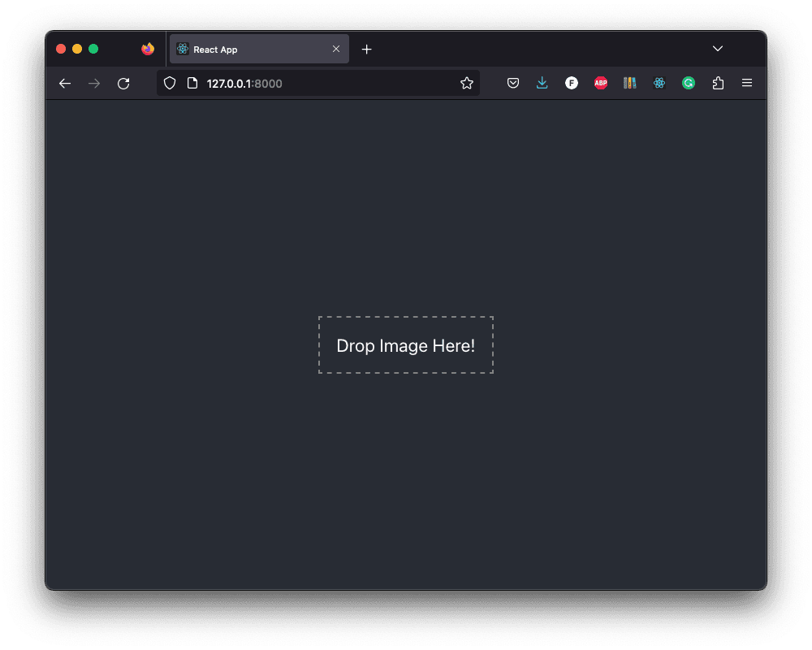
Task: Click the Drop Image Here! zone
Action: pos(405,345)
